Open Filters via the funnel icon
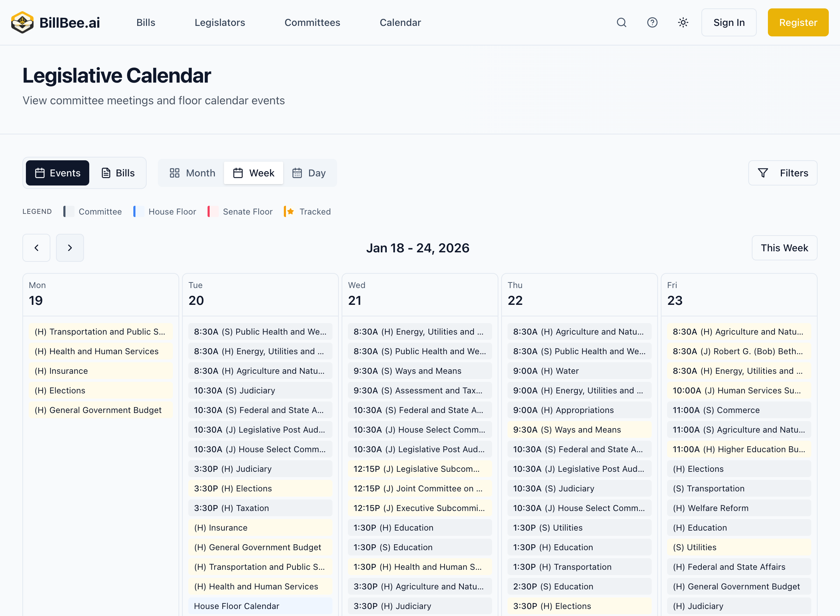This screenshot has height=616, width=840. [763, 173]
